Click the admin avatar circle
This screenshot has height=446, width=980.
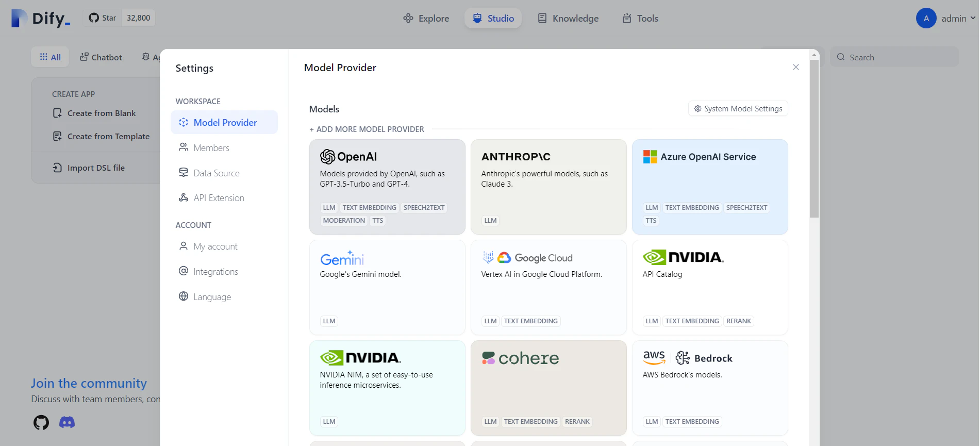[x=926, y=19]
